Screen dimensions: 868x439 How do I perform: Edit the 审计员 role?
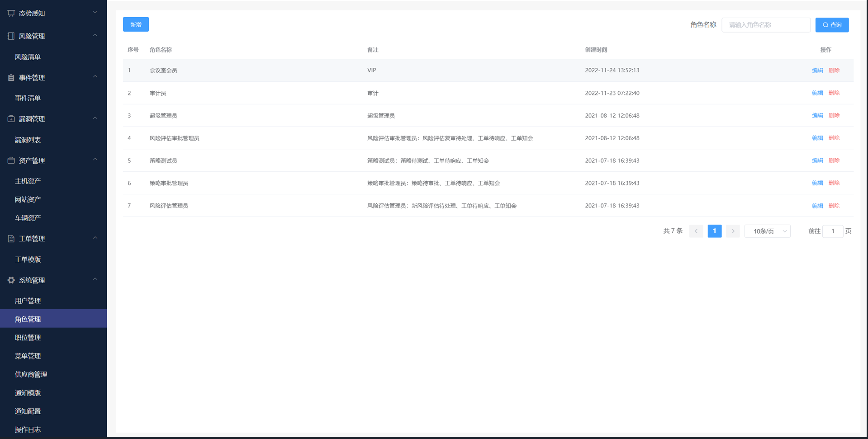[817, 93]
